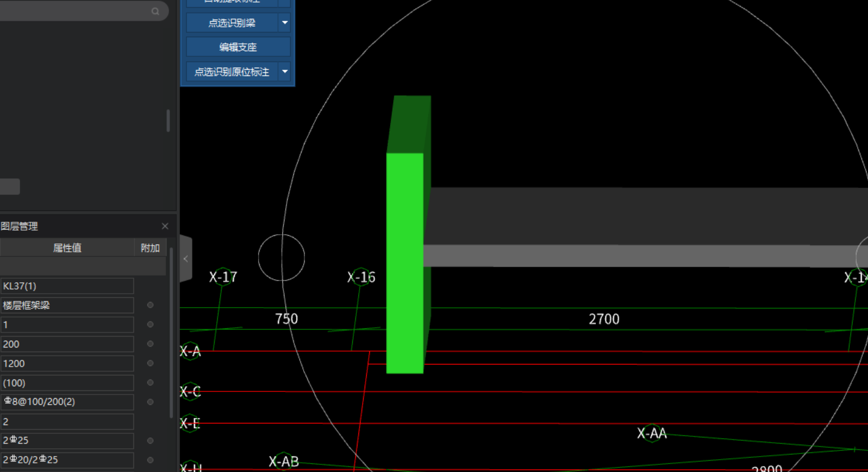This screenshot has height=472, width=868.
Task: Click the rebar field 2⌀20/2⌀25
Action: pos(67,460)
